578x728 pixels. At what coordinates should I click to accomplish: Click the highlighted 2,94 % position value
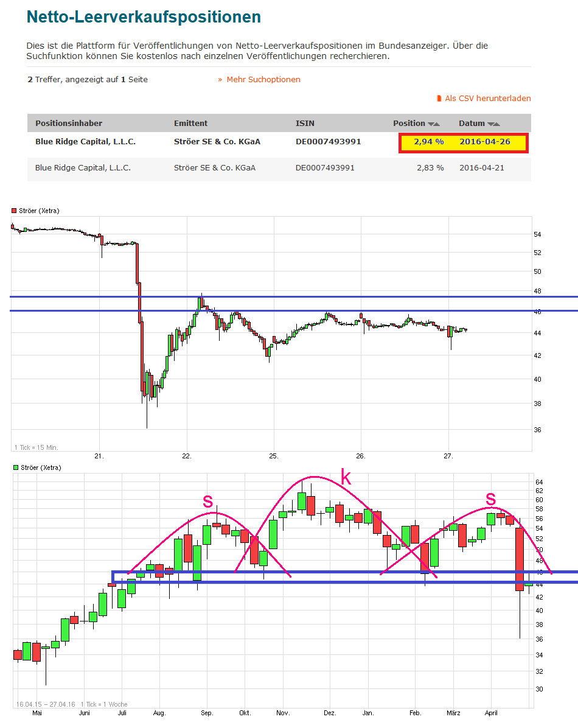(x=428, y=142)
